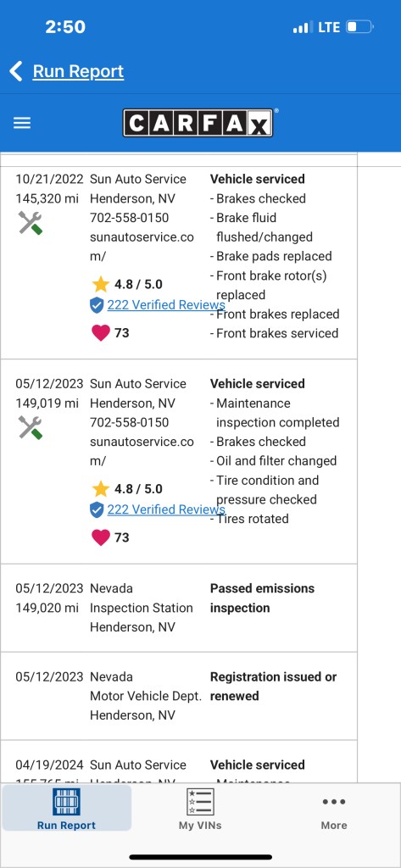Image resolution: width=401 pixels, height=868 pixels.
Task: Tap the gold star rating in 10/21/2022 entry
Action: click(x=101, y=285)
